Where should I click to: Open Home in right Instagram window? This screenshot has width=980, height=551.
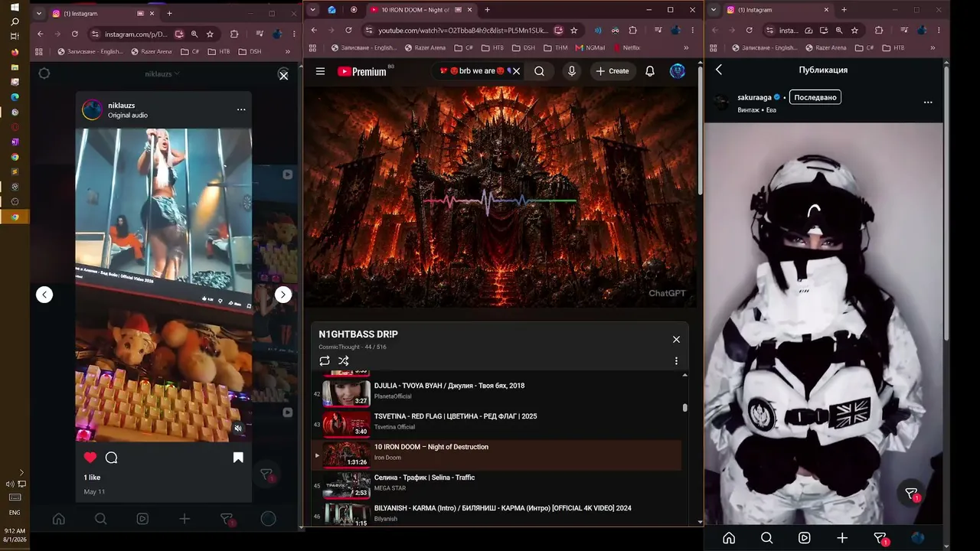coord(729,538)
